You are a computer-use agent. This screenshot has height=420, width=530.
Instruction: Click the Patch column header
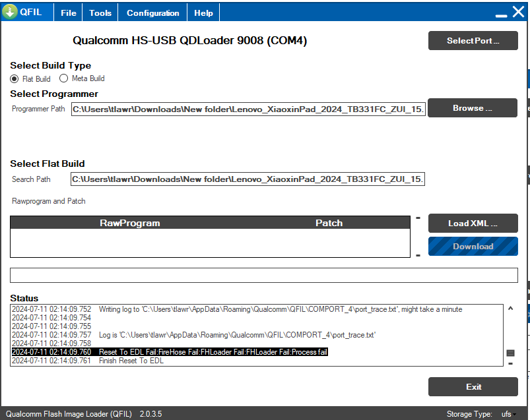(x=329, y=223)
